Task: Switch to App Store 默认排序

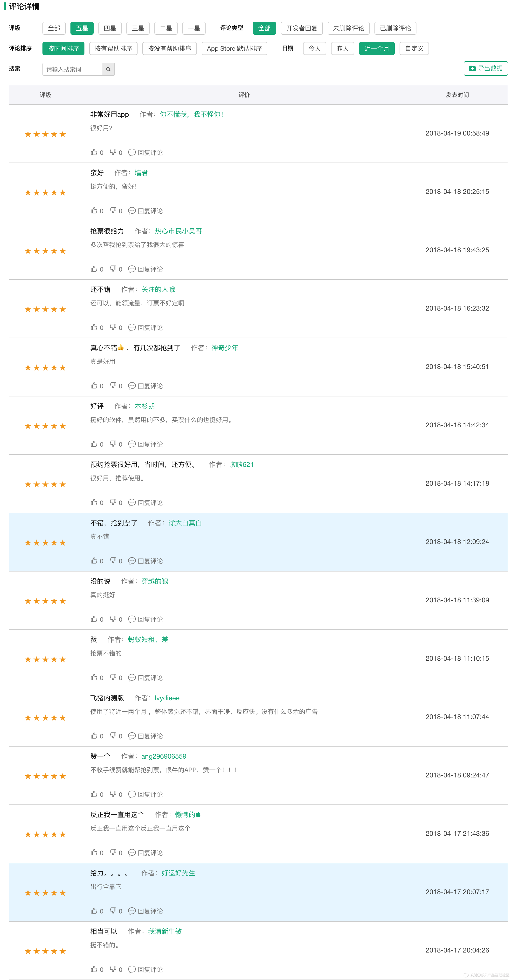Action: point(234,48)
